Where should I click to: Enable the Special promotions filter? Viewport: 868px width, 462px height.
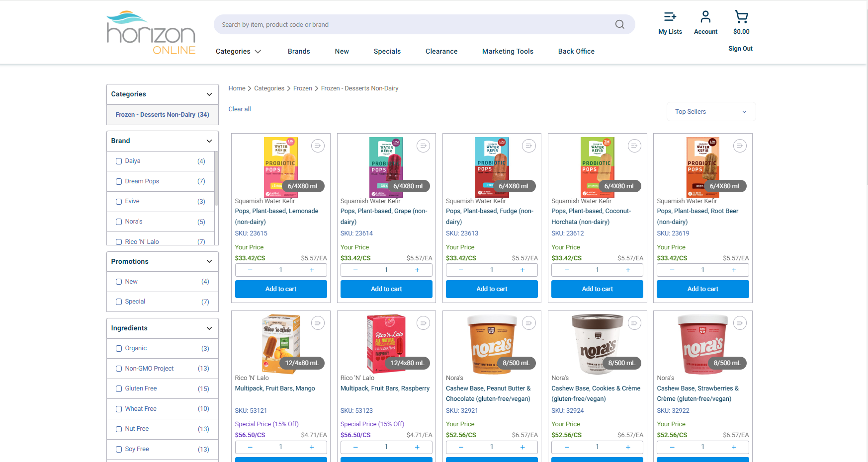[x=119, y=302]
